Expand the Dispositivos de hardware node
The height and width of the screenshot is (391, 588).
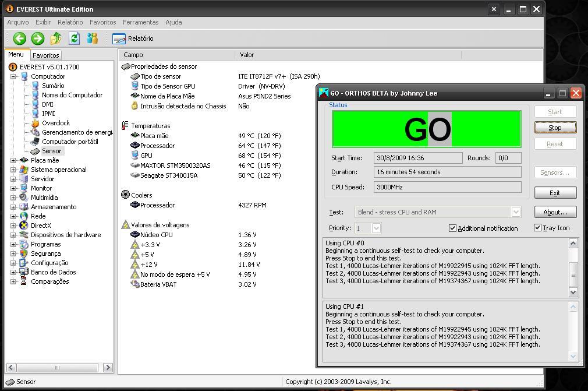[13, 235]
